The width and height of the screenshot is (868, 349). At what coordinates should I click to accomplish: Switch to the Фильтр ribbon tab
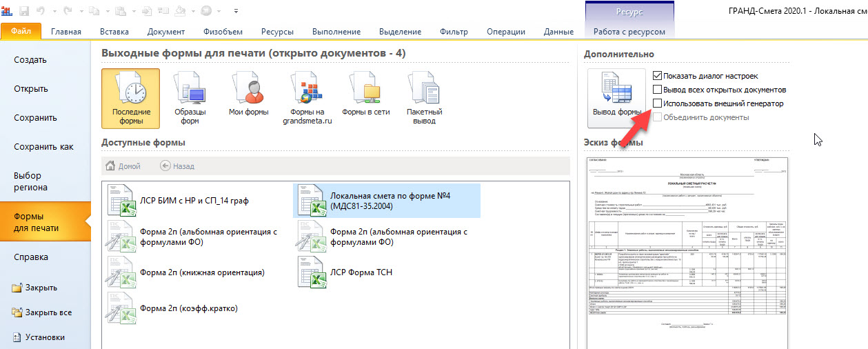pyautogui.click(x=454, y=32)
